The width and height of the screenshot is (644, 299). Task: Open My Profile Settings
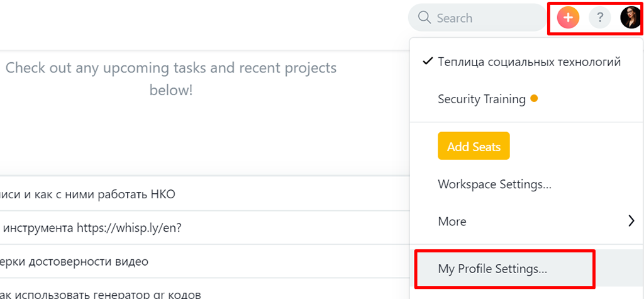[492, 269]
